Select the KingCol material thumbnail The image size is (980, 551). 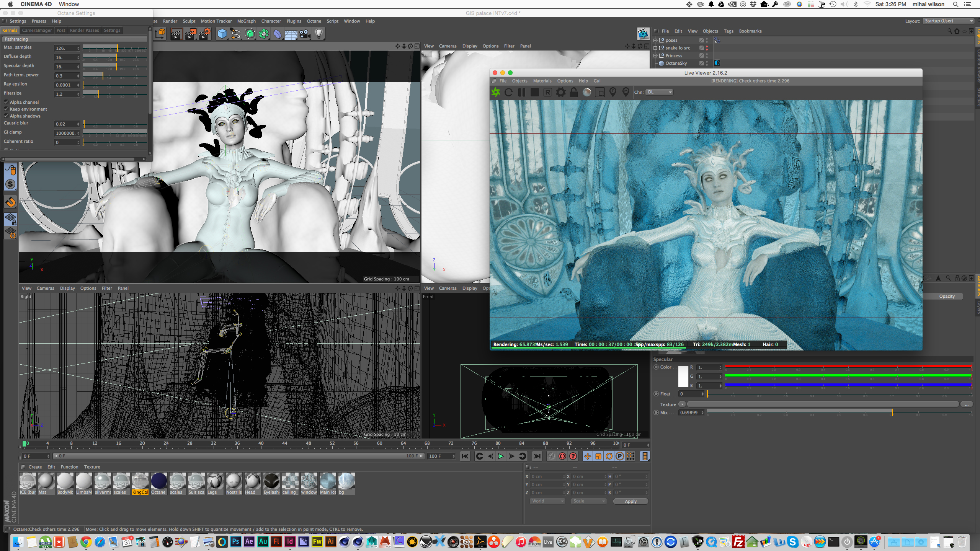click(x=140, y=484)
